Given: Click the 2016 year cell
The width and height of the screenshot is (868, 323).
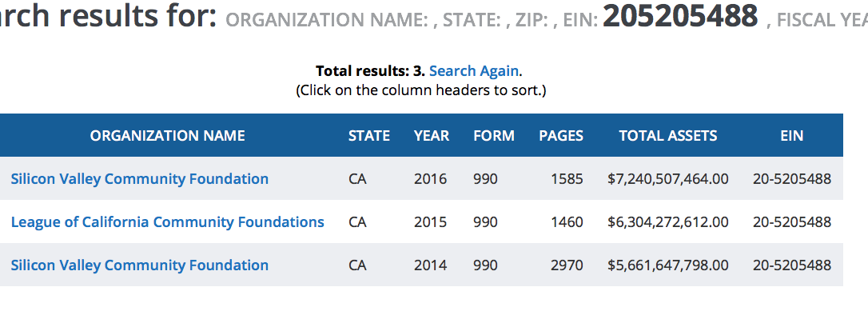Looking at the screenshot, I should coord(430,178).
